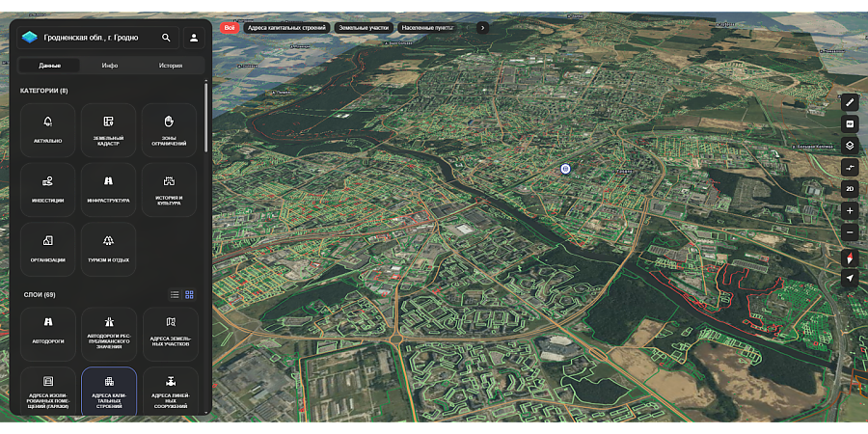Click the blue layered app logo
The image size is (868, 434).
[x=29, y=38]
